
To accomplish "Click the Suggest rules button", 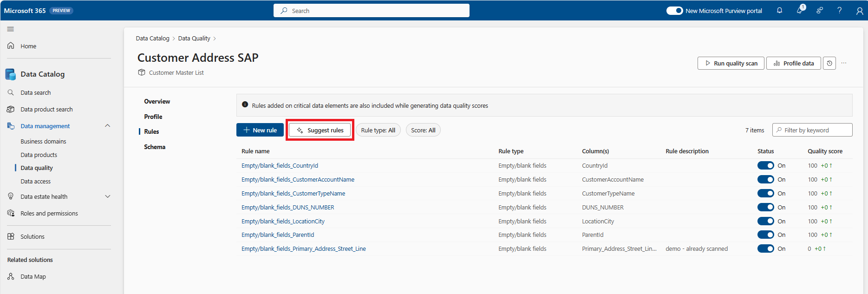I will [x=320, y=130].
